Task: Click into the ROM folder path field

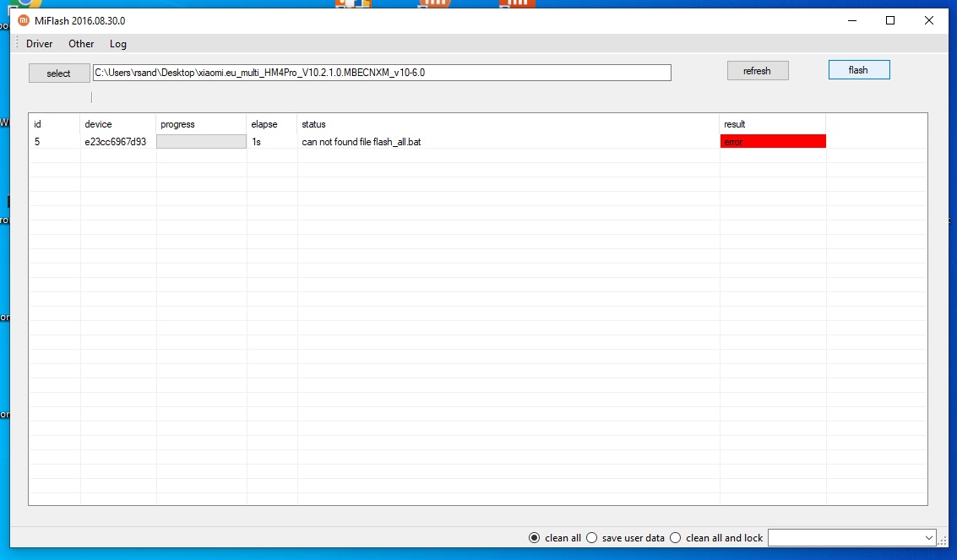Action: tap(382, 73)
